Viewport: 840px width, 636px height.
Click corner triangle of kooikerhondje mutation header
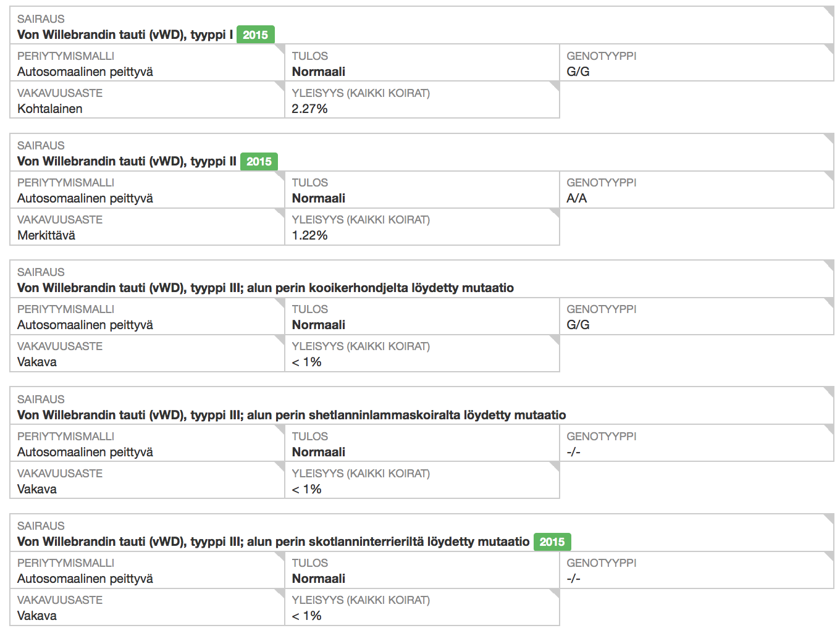(x=829, y=265)
